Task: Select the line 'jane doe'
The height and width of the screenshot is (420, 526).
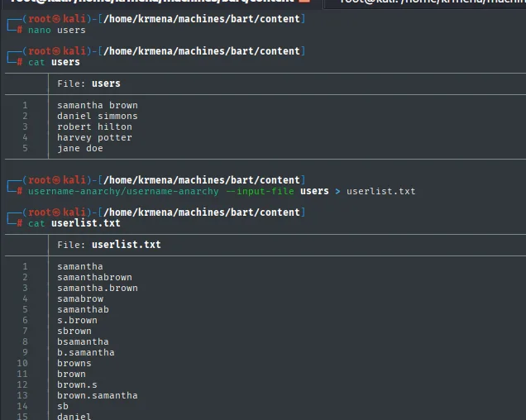Action: tap(80, 148)
